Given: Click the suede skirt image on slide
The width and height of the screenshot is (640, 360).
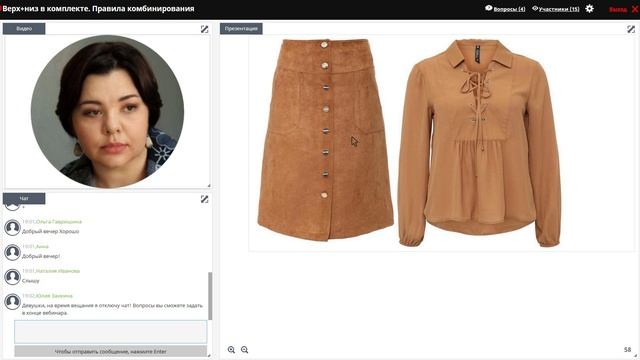Looking at the screenshot, I should coord(325,140).
